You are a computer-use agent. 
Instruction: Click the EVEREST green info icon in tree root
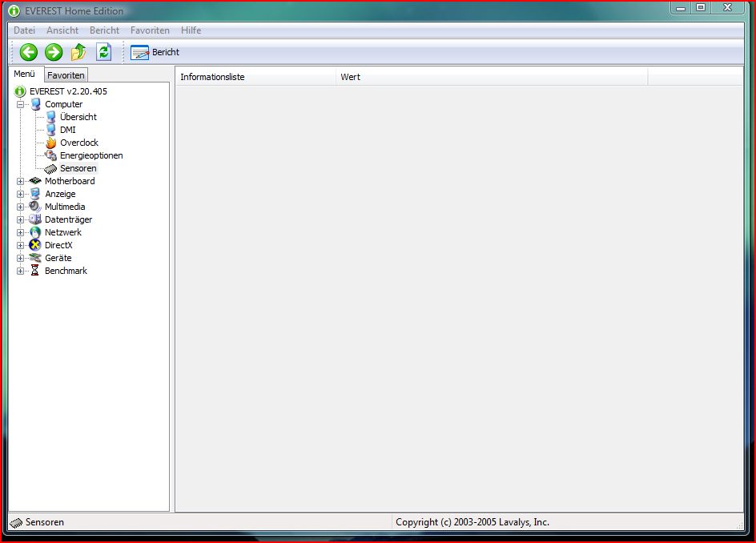pos(20,91)
